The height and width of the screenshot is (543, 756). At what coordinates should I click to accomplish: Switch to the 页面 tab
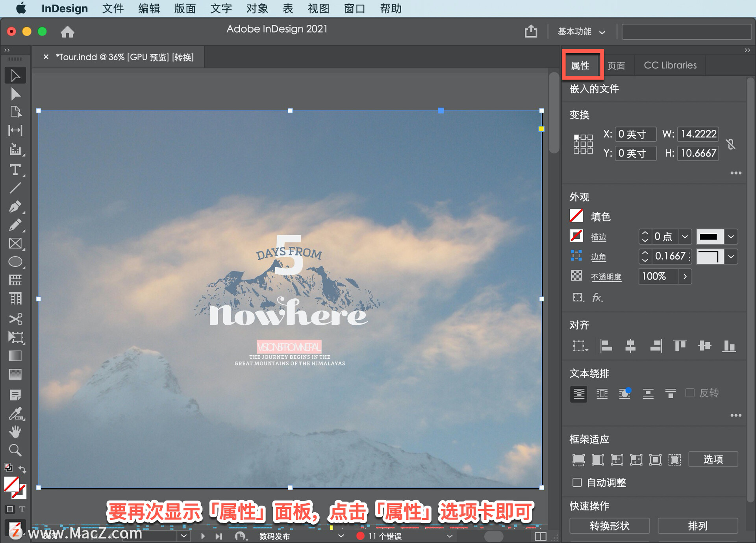[x=616, y=65]
